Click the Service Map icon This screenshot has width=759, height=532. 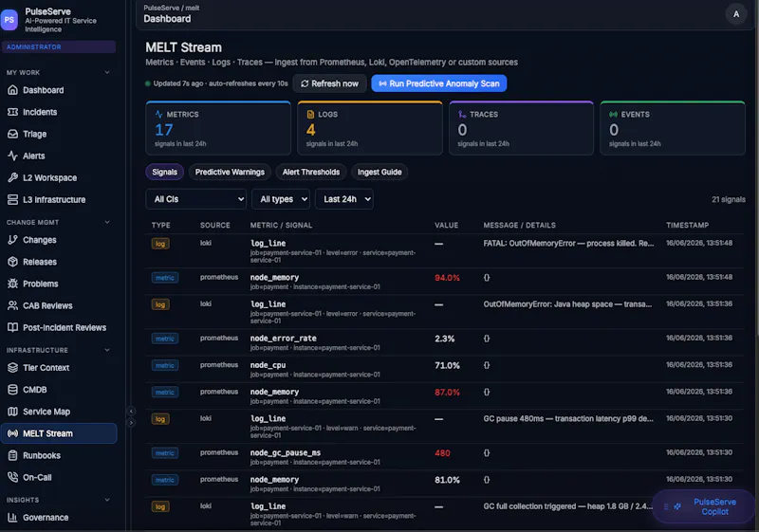click(x=12, y=412)
